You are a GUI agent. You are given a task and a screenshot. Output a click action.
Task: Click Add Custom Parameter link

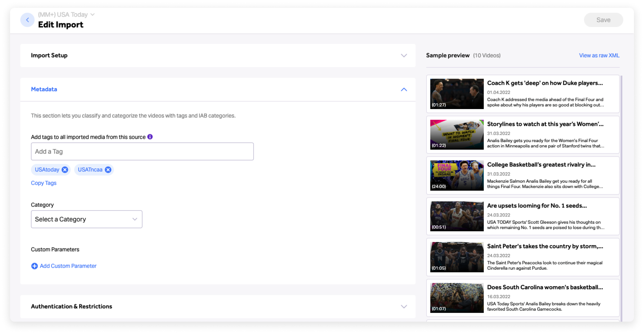coord(68,266)
